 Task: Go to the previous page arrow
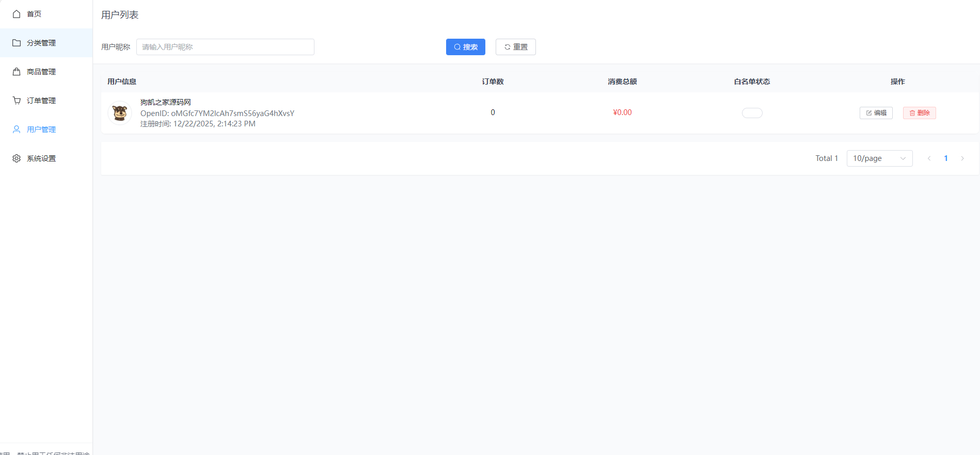pos(929,158)
